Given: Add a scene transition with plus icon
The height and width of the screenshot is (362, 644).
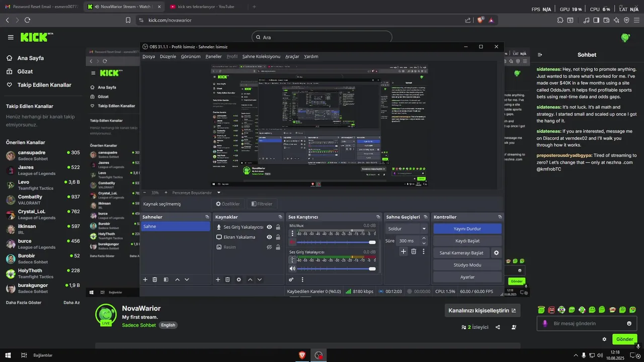Looking at the screenshot, I should (404, 251).
